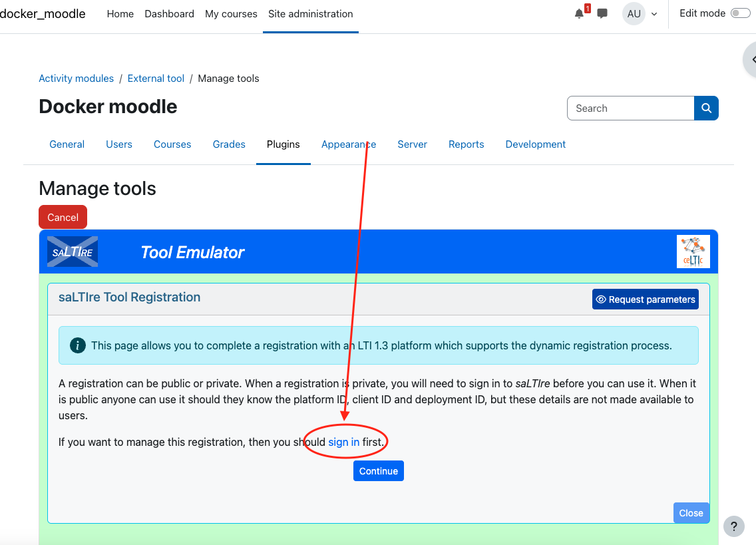The image size is (756, 545).
Task: Switch to the General tab
Action: pyautogui.click(x=67, y=144)
